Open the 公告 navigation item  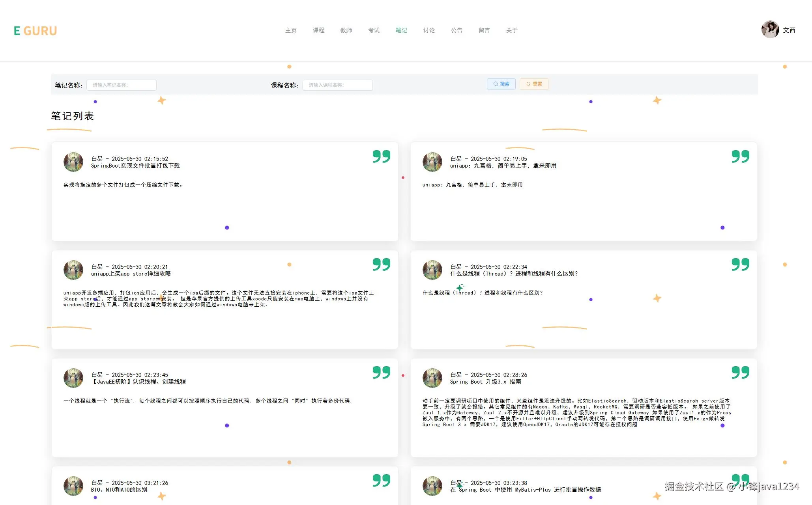coord(457,30)
